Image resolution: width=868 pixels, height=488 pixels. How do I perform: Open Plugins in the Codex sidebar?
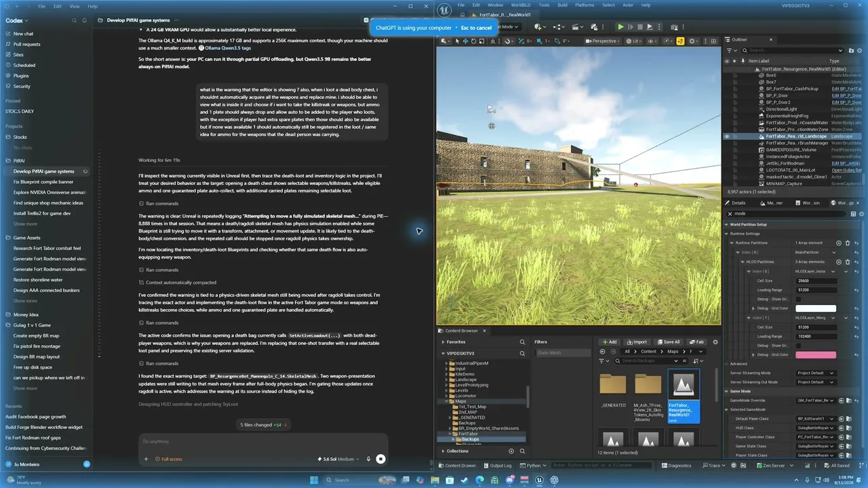pyautogui.click(x=22, y=76)
